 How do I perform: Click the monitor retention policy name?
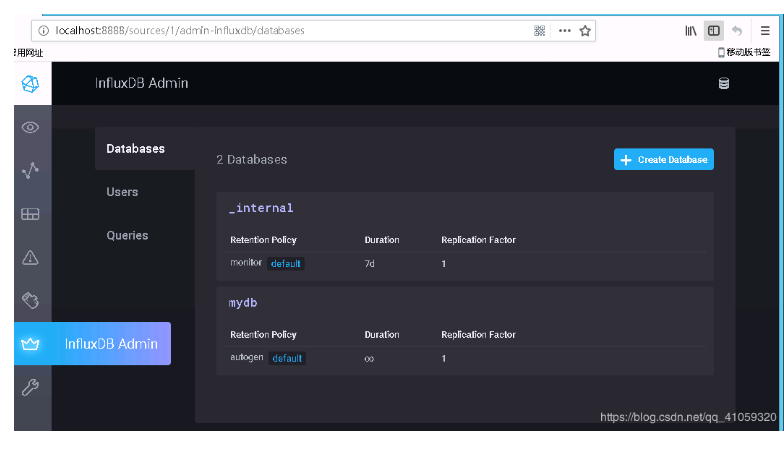coord(246,262)
